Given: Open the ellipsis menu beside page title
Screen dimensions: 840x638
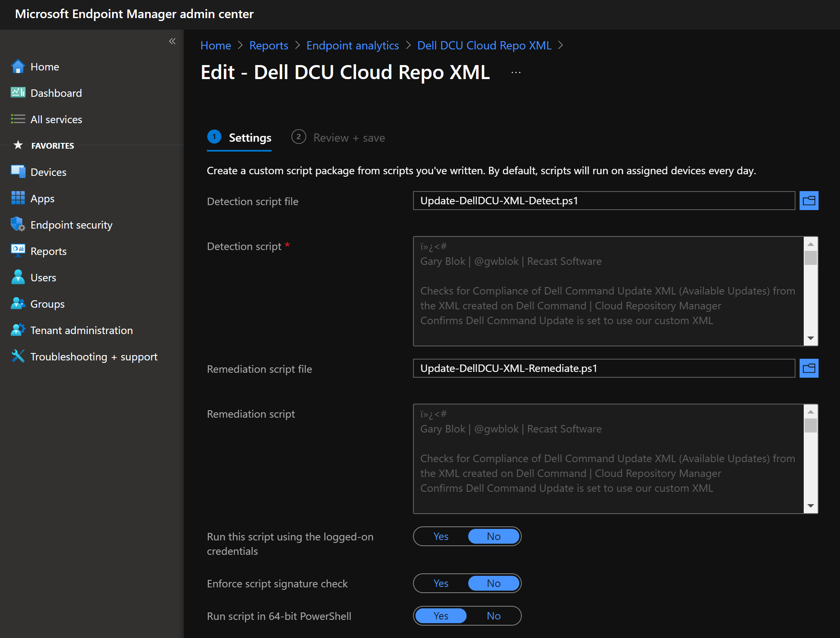Looking at the screenshot, I should [516, 73].
